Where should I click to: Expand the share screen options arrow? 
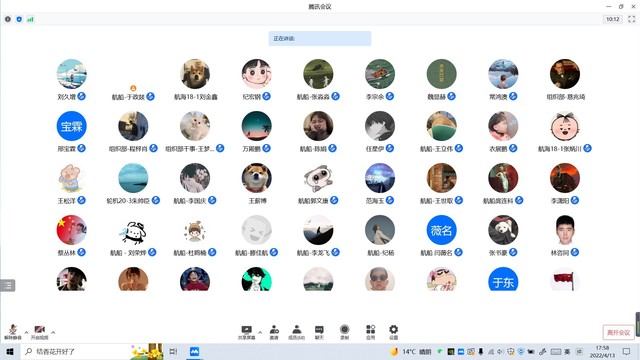point(260,332)
